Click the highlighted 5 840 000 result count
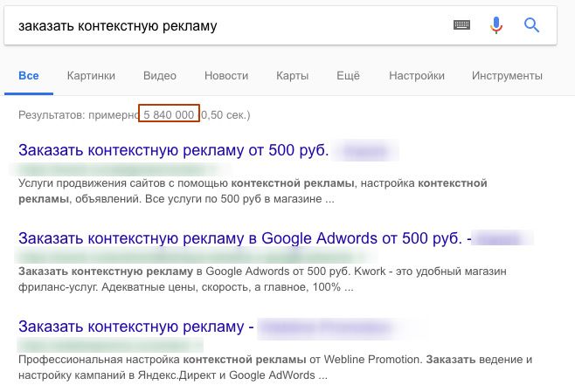This screenshot has width=575, height=392. (170, 114)
